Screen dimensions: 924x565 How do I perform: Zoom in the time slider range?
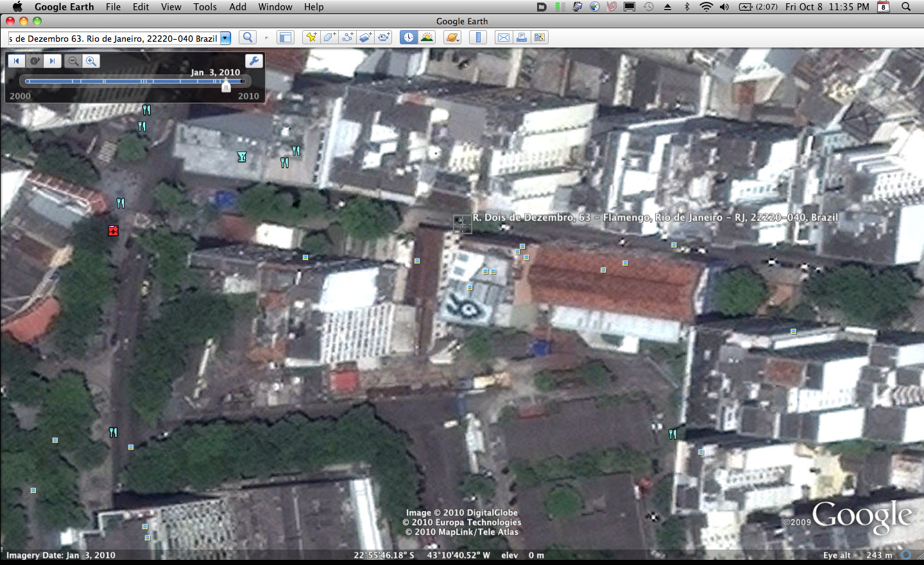[x=91, y=61]
